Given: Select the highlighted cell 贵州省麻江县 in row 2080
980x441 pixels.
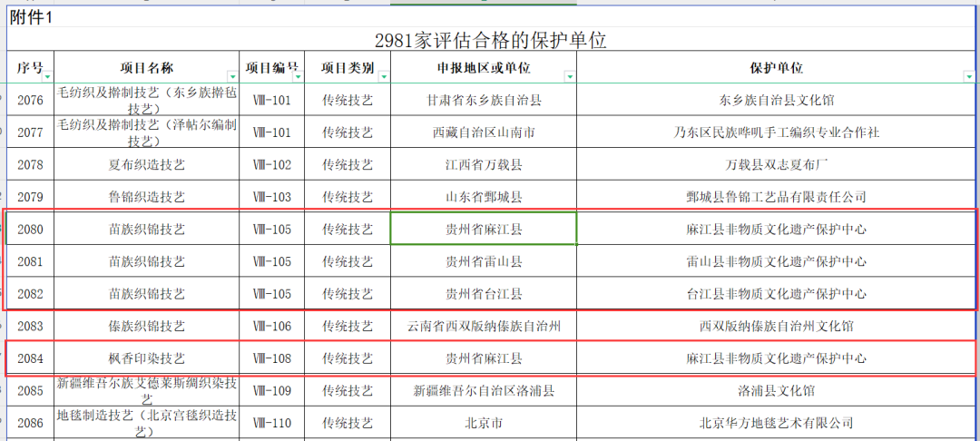Looking at the screenshot, I should coord(484,229).
